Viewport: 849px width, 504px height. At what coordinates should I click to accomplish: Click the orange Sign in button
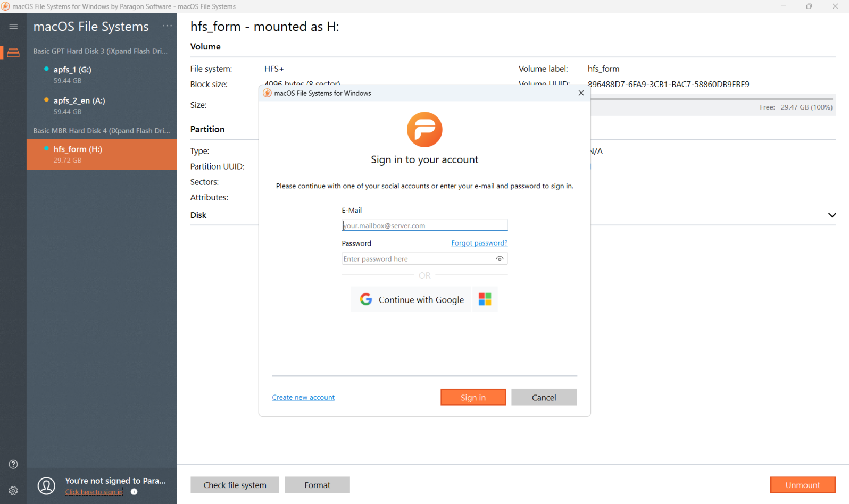(473, 397)
